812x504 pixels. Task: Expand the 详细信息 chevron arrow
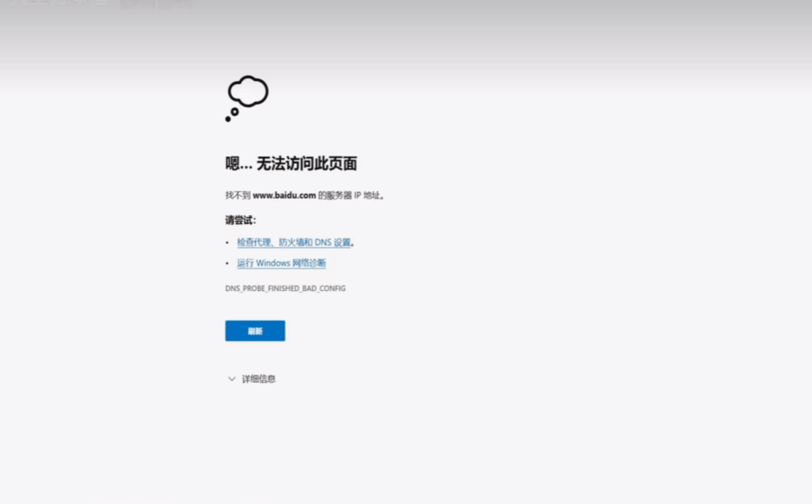pos(232,379)
